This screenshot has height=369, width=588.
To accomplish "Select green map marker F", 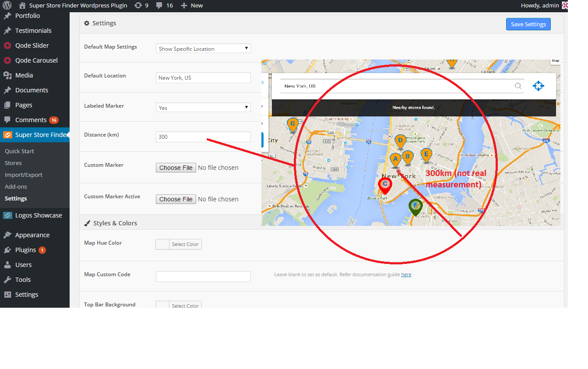I will tap(415, 207).
